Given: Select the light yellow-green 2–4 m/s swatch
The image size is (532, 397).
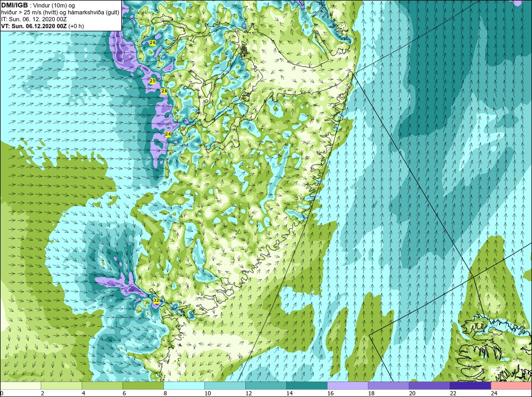Looking at the screenshot, I should [x=61, y=386].
